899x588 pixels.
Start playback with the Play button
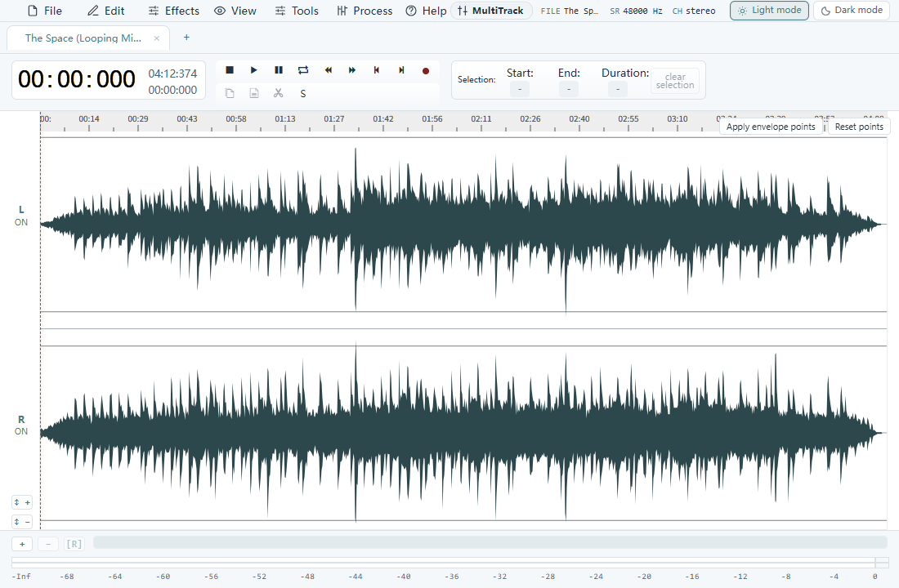[254, 70]
